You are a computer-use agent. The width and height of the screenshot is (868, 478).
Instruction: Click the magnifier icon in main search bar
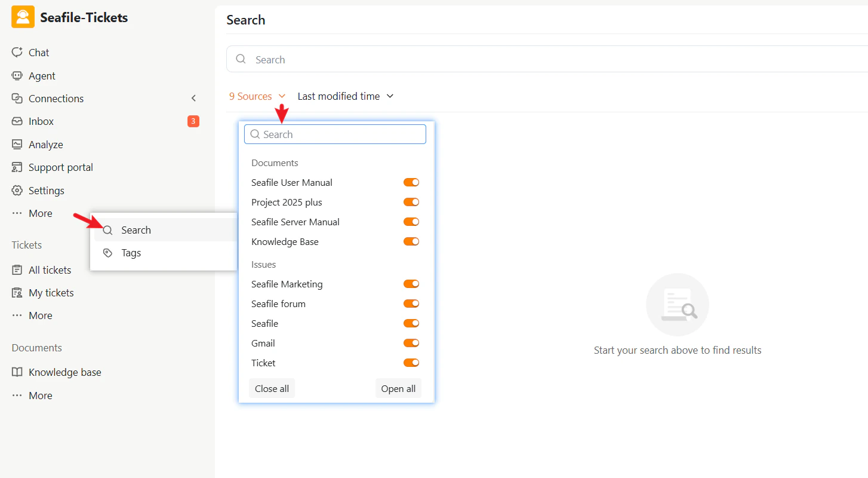coord(241,59)
